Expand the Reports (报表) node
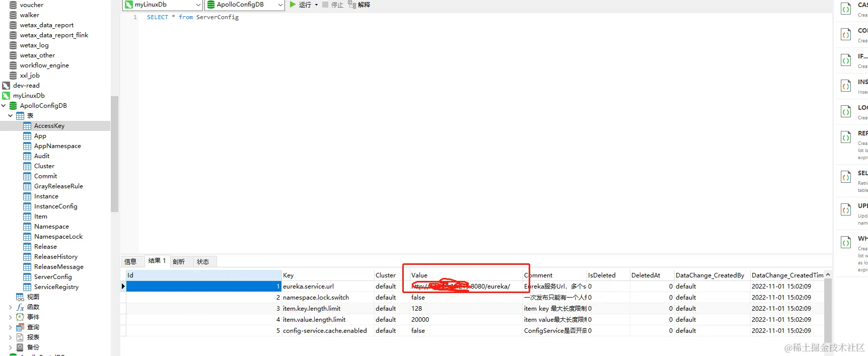 tap(10, 337)
